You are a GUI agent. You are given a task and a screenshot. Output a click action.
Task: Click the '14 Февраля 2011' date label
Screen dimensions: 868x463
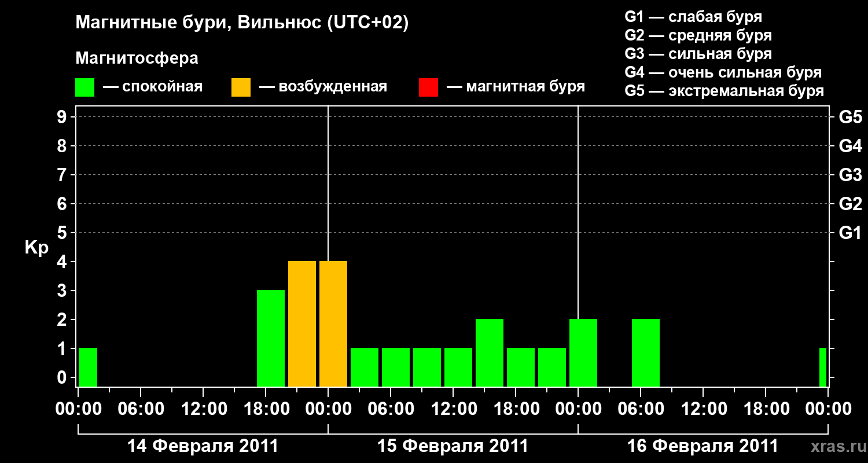(203, 446)
